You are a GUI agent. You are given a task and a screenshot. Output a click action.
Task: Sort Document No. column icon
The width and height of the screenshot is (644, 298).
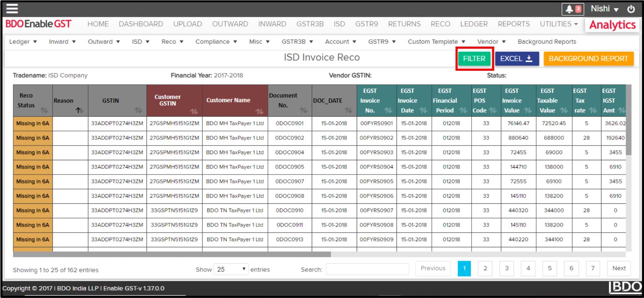[x=304, y=110]
